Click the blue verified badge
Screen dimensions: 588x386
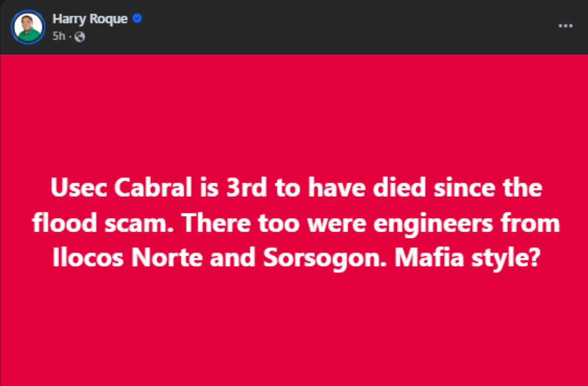138,19
